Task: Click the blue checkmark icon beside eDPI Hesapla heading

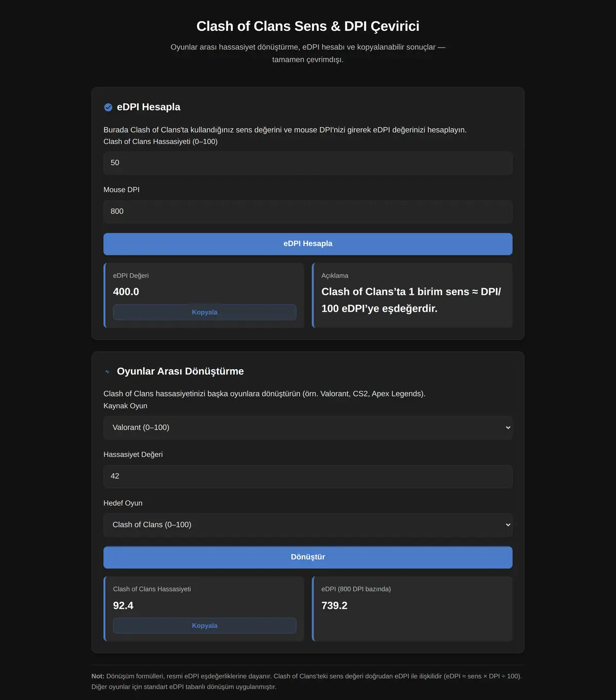Action: (x=108, y=107)
